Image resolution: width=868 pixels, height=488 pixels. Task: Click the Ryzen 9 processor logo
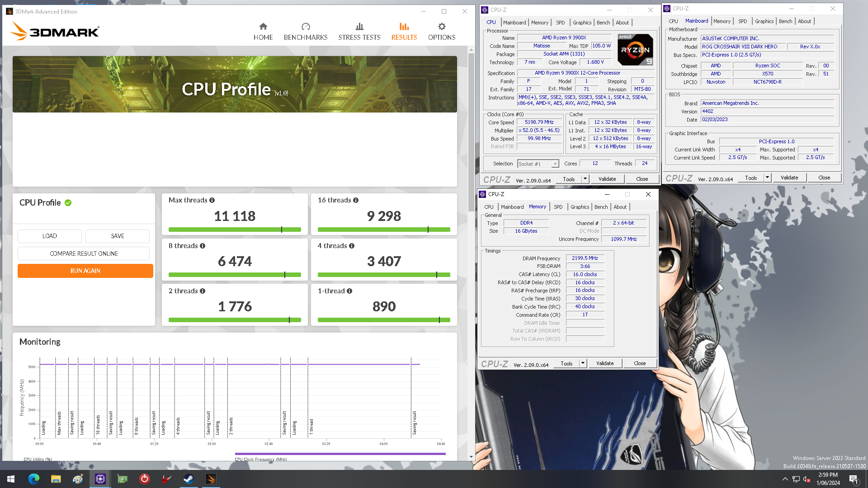pyautogui.click(x=635, y=49)
